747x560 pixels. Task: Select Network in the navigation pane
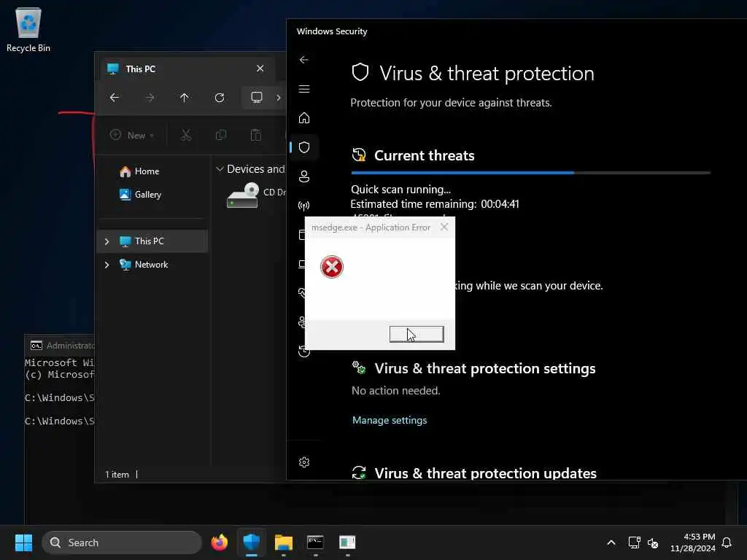tap(152, 265)
